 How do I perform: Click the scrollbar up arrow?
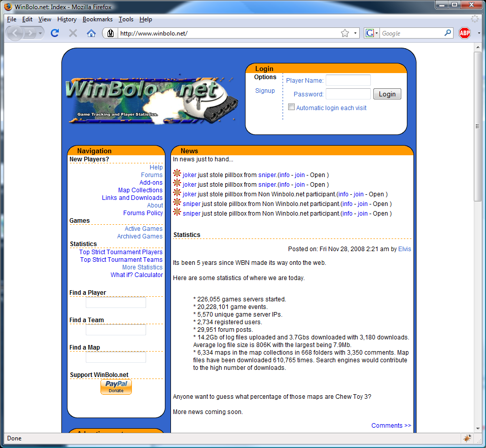478,47
